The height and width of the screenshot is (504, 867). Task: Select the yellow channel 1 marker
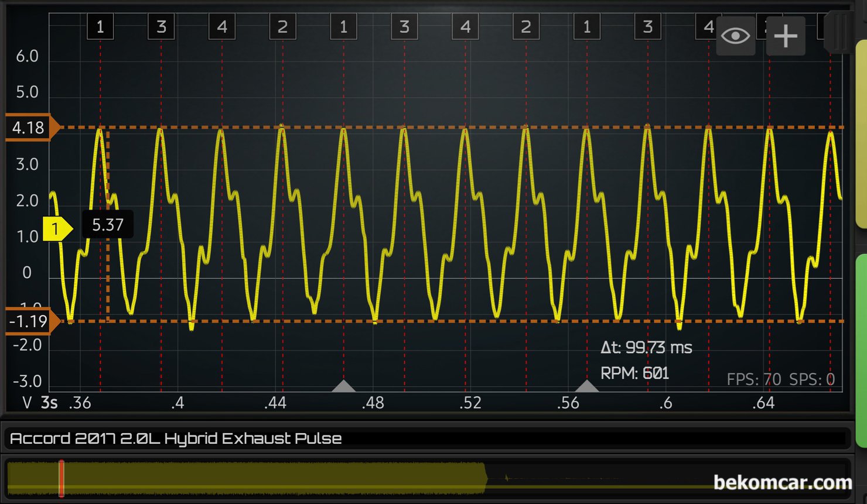coord(57,228)
